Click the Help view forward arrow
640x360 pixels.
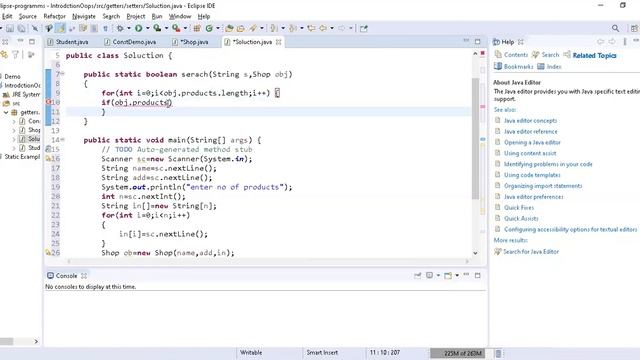[612, 42]
